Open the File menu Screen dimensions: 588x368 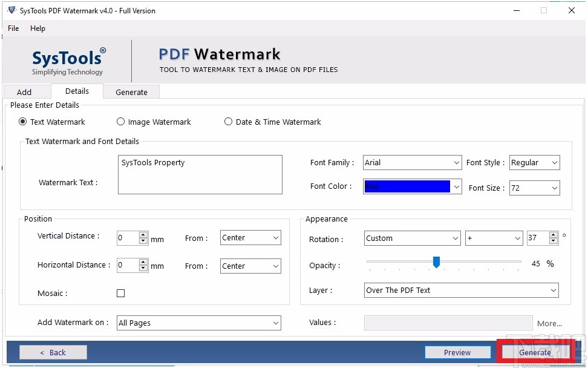13,28
